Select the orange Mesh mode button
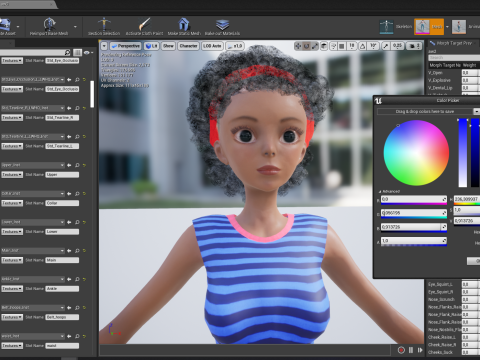 pyautogui.click(x=429, y=27)
